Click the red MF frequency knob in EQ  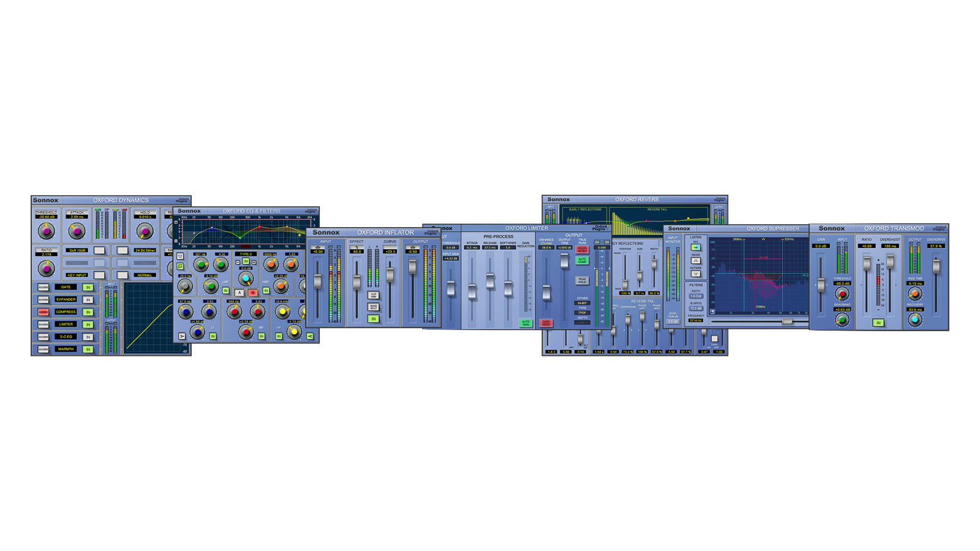click(235, 312)
